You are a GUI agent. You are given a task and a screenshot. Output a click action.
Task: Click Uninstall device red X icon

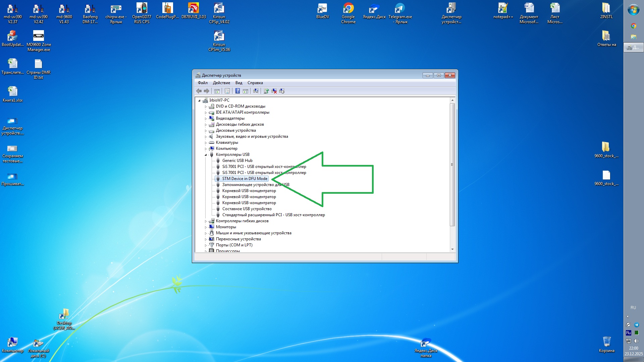(x=274, y=91)
